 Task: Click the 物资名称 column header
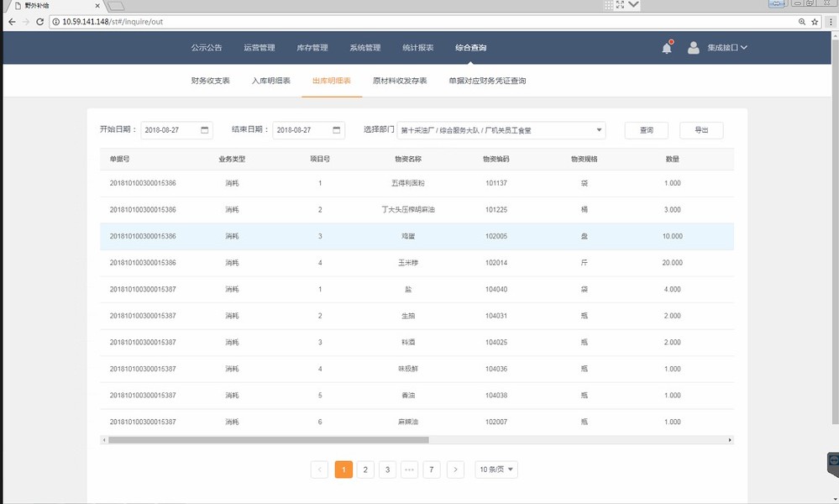pyautogui.click(x=408, y=159)
